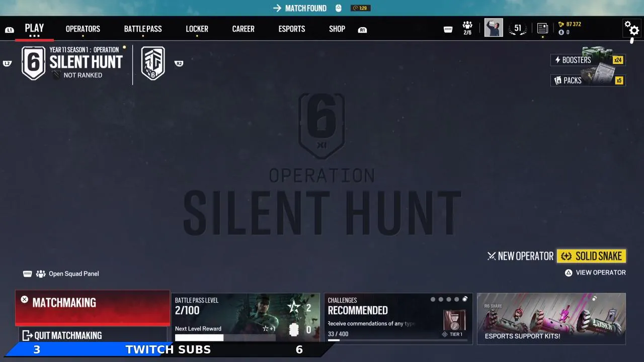Open the Boosters button
The image size is (644, 362).
tap(588, 60)
